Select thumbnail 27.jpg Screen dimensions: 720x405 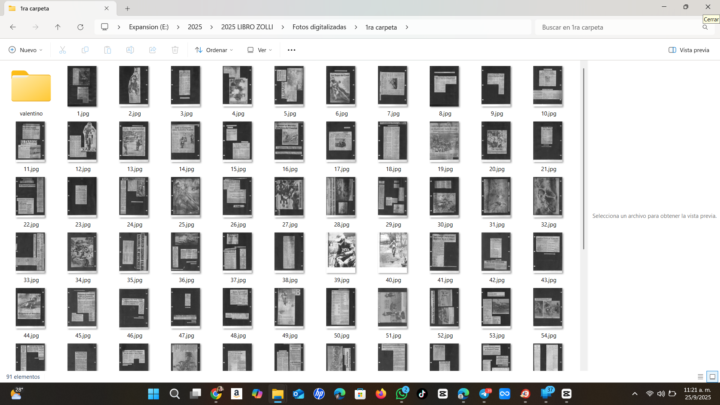pos(289,197)
